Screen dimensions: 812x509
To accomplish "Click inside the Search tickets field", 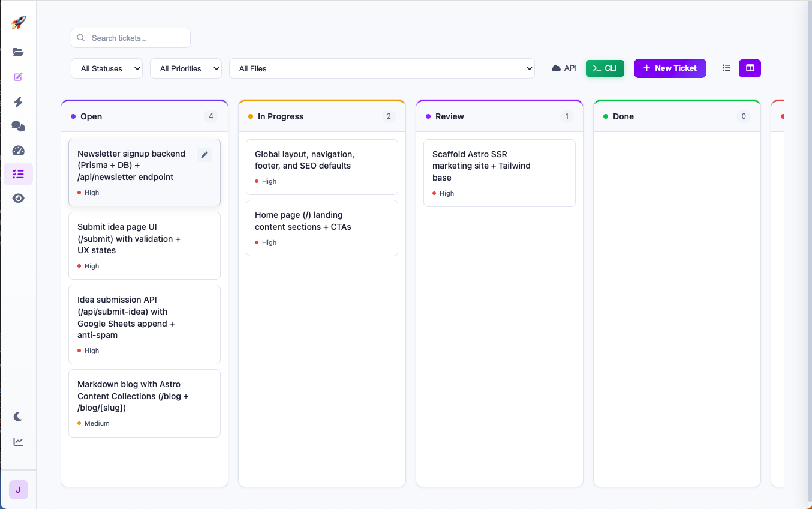I will [x=130, y=37].
